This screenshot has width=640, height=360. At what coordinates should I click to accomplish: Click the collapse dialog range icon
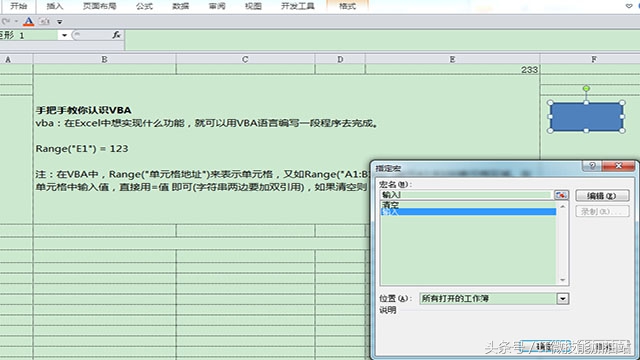tap(561, 195)
